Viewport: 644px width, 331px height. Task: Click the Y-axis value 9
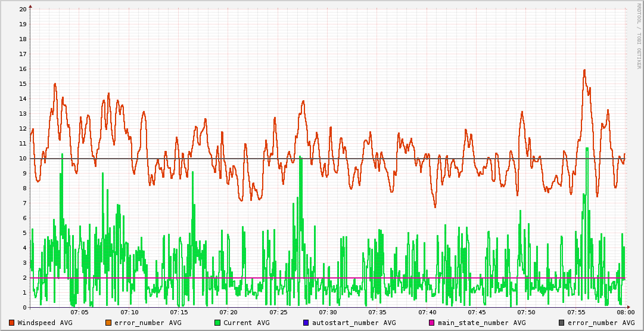tap(25, 173)
